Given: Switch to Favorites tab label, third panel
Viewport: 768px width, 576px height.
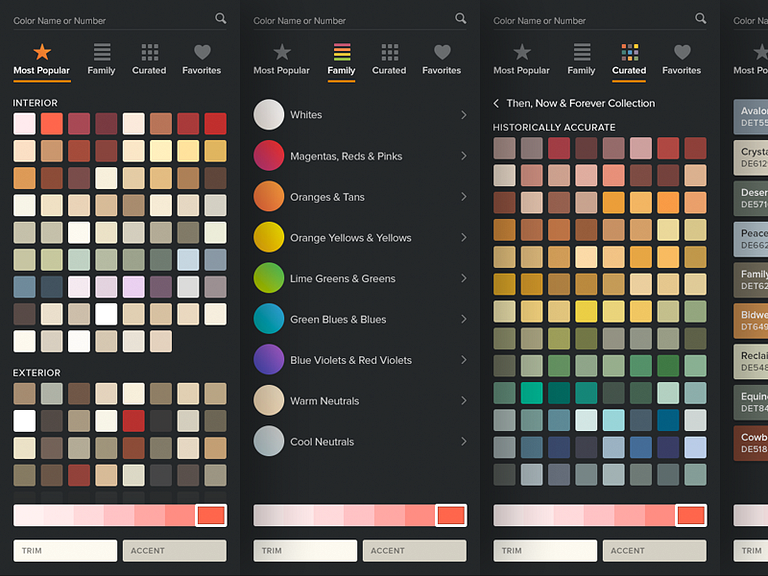Looking at the screenshot, I should (x=681, y=71).
